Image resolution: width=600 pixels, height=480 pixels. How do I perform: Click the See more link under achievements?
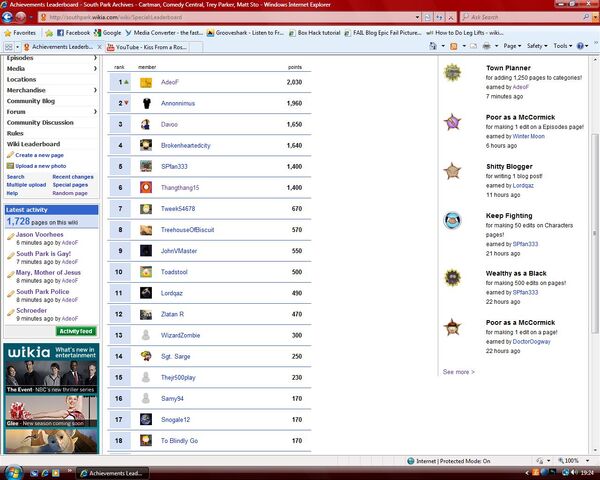click(x=458, y=372)
